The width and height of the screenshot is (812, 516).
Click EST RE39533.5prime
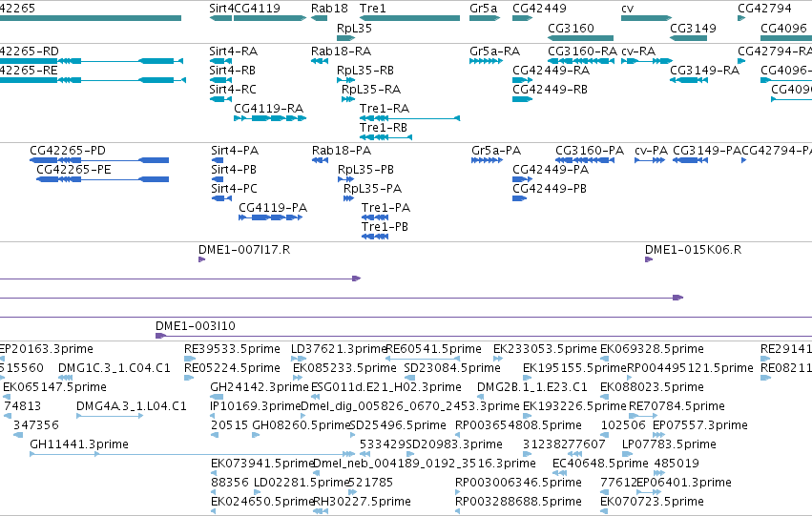(x=190, y=359)
